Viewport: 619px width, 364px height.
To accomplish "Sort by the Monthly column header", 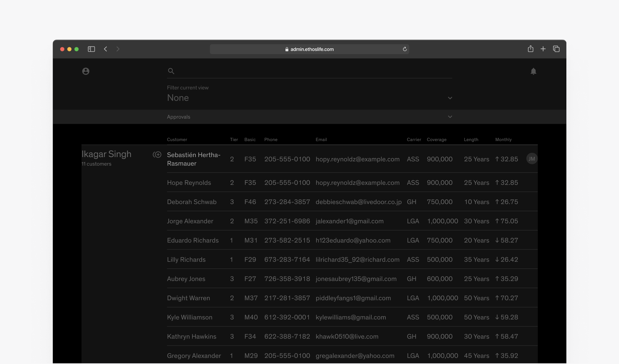I will point(503,139).
